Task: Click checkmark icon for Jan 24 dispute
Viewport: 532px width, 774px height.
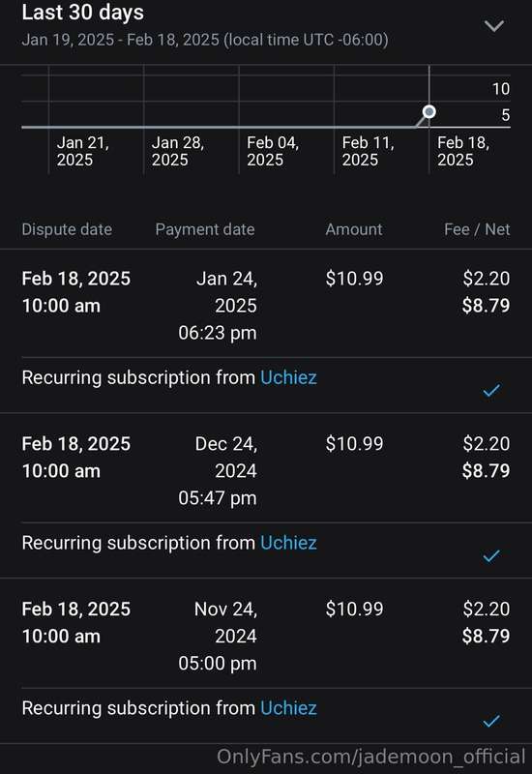Action: click(x=491, y=391)
